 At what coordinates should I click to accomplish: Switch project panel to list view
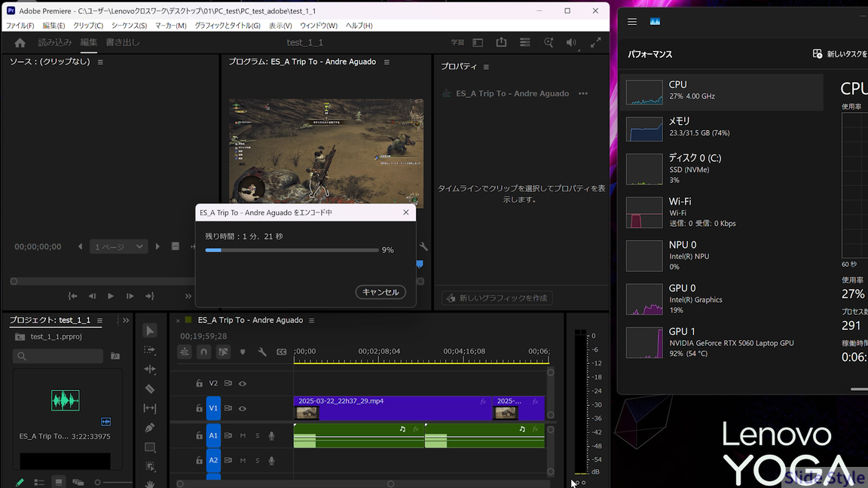[38, 483]
